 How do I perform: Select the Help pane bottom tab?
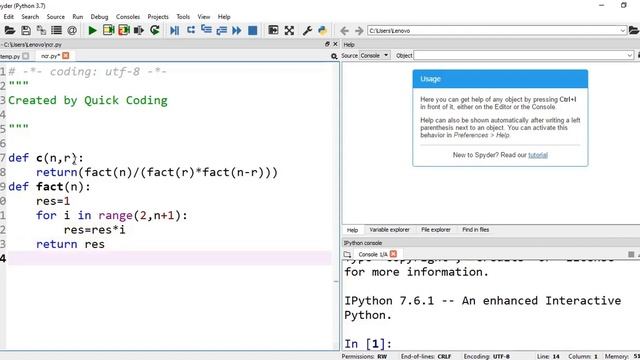[x=352, y=230]
